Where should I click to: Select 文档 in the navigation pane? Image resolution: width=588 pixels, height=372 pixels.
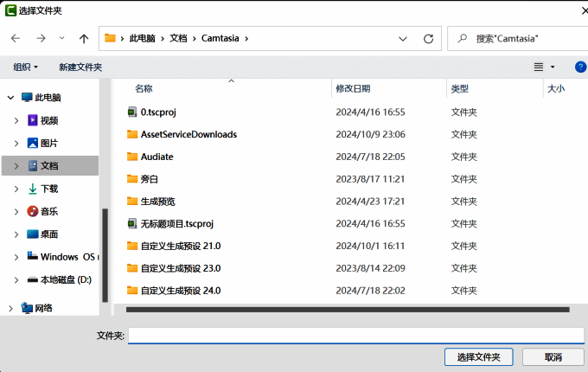tap(49, 166)
